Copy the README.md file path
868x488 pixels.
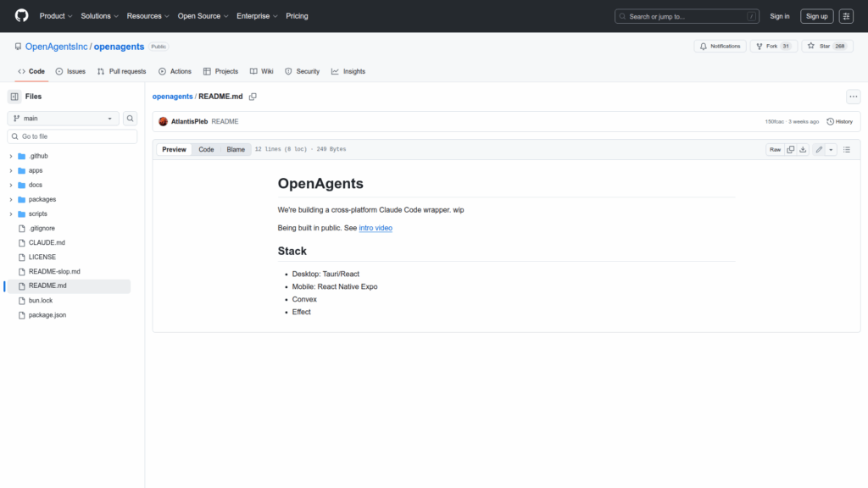pyautogui.click(x=253, y=97)
